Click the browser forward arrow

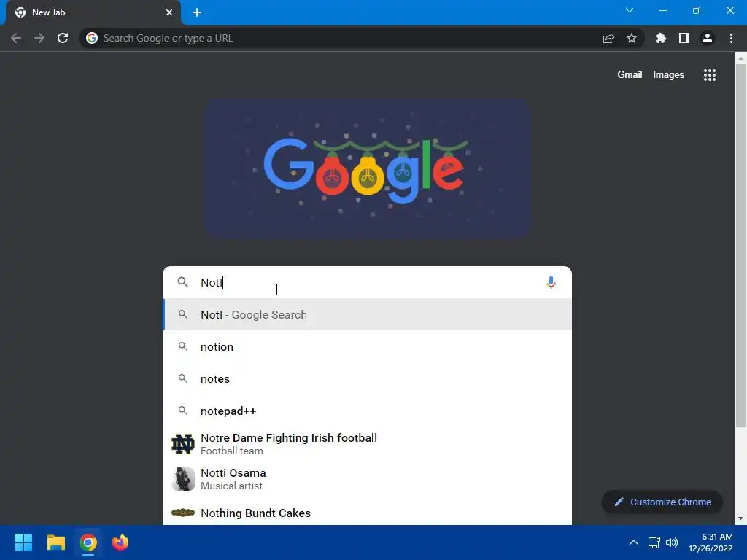(39, 38)
